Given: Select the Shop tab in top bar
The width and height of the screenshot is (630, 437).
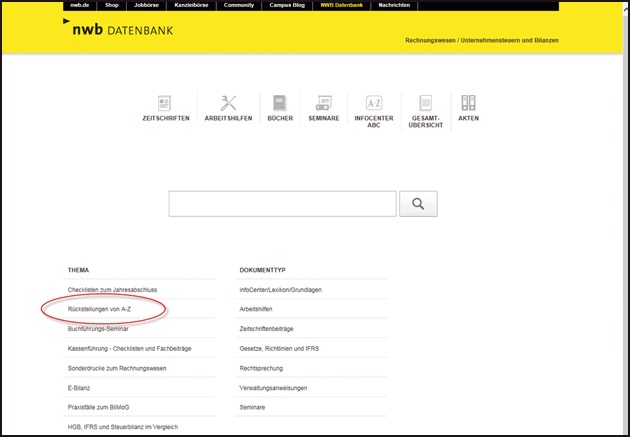Looking at the screenshot, I should tap(112, 5).
